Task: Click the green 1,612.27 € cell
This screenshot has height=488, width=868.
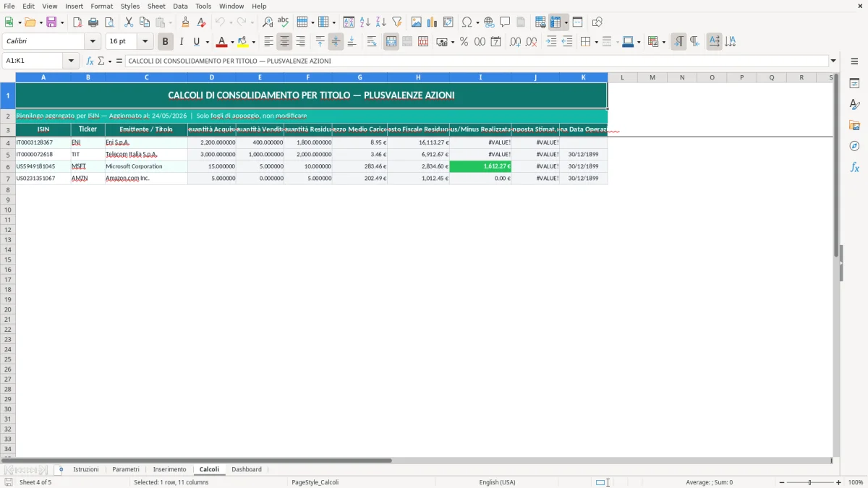Action: pos(480,166)
